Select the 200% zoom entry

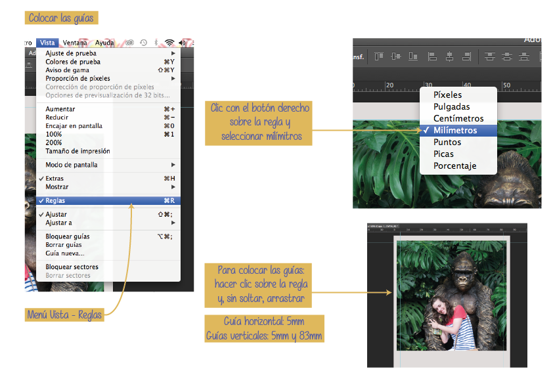pyautogui.click(x=108, y=142)
